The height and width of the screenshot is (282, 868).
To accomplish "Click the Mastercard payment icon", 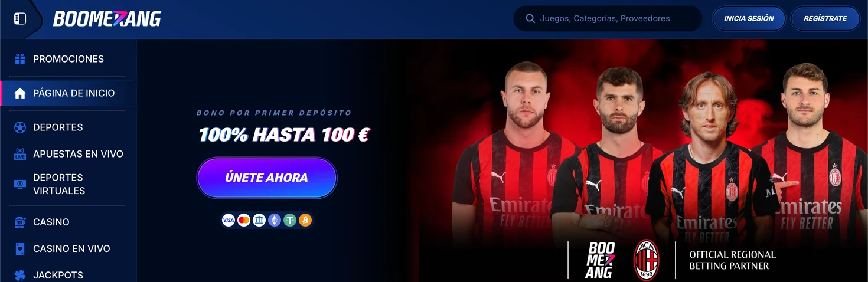I will tap(244, 220).
